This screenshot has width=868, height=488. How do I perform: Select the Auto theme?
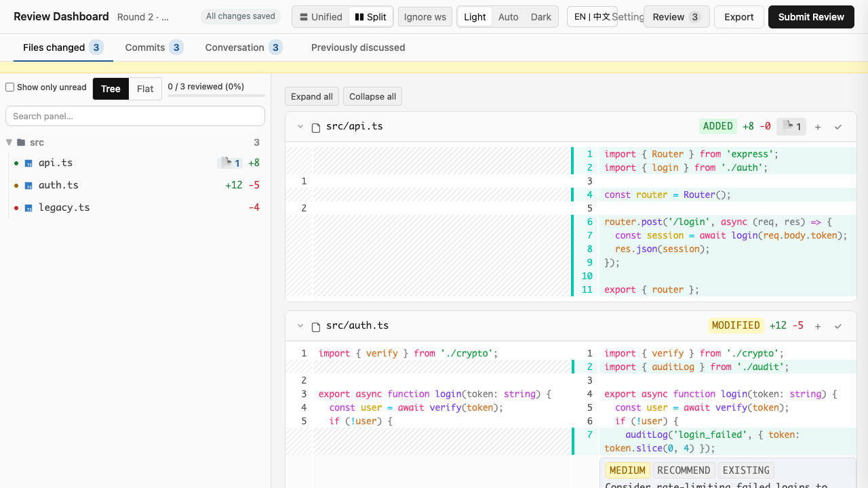click(x=508, y=17)
